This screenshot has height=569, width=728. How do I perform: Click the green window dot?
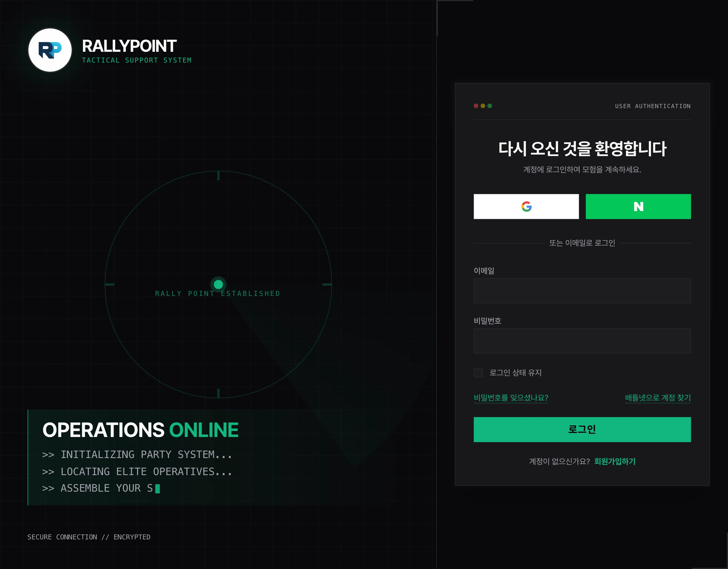pyautogui.click(x=490, y=106)
